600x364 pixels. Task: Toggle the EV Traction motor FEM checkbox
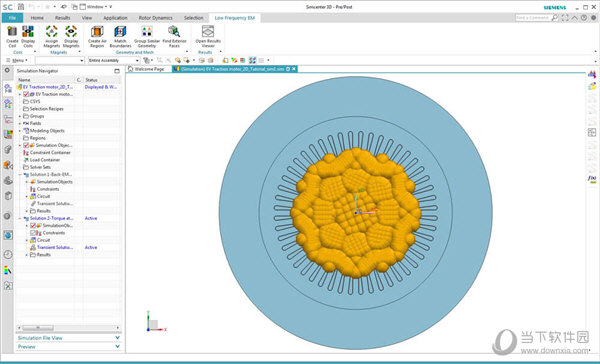pos(26,94)
